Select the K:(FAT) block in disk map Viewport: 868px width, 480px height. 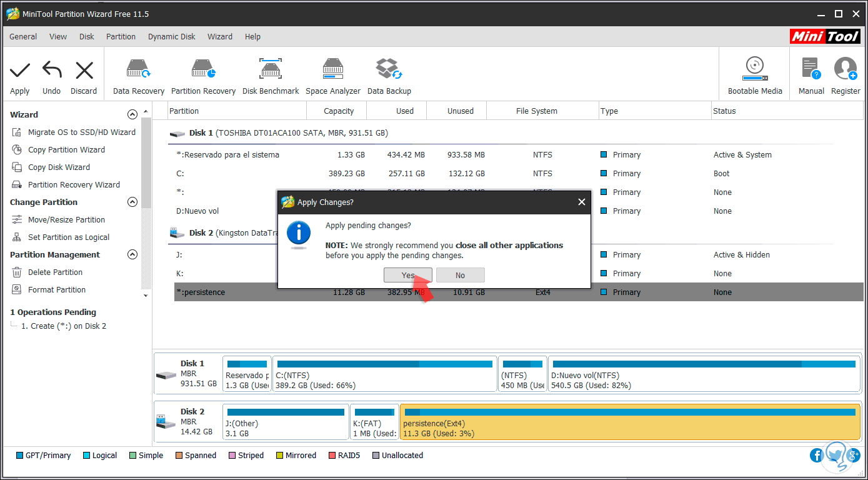[x=374, y=422]
